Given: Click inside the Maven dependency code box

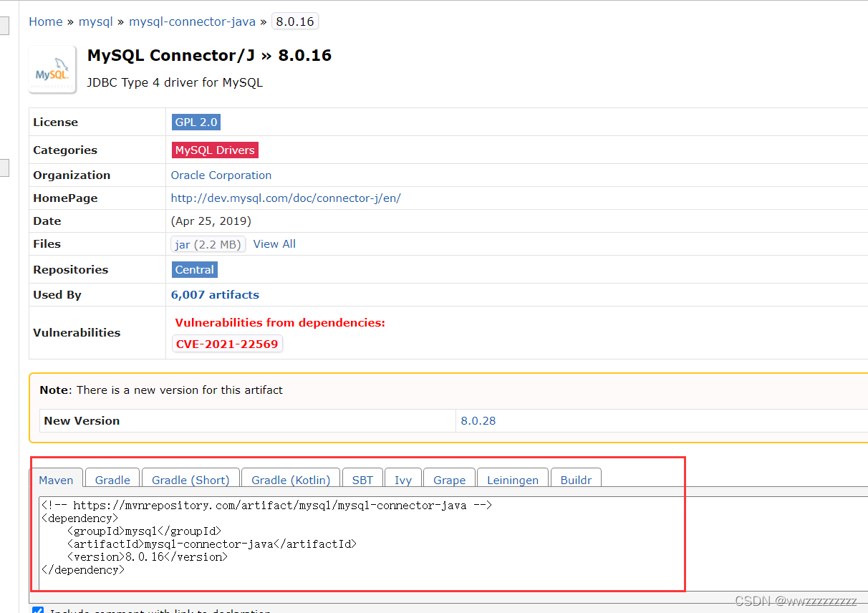Looking at the screenshot, I should pyautogui.click(x=453, y=543).
